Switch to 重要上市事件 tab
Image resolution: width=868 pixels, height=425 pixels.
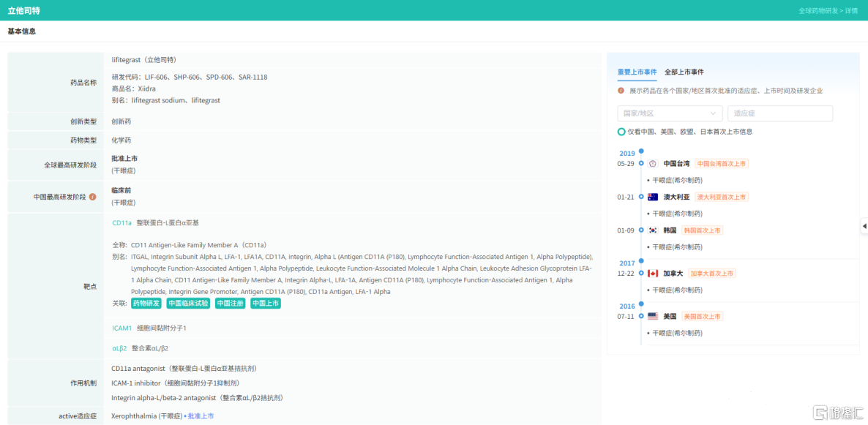(637, 72)
